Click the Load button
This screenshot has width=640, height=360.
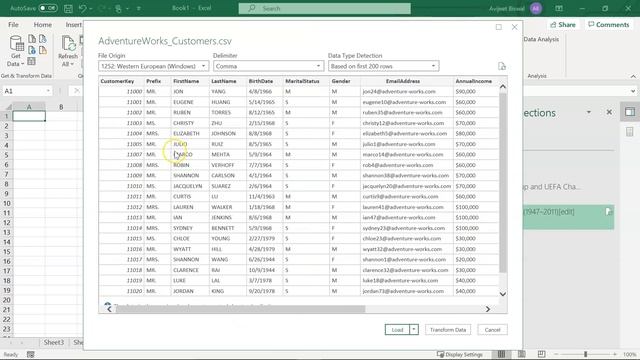(x=397, y=330)
